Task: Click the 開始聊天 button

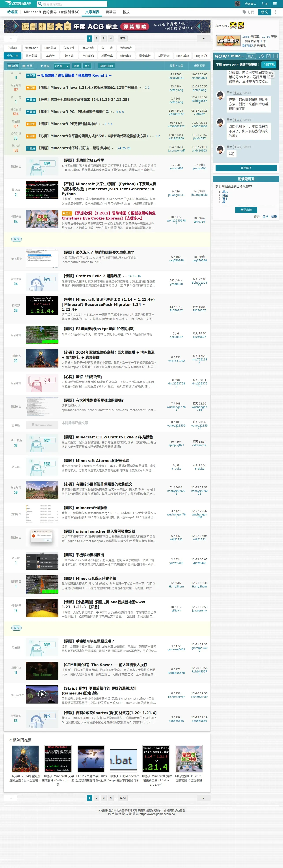Action: tap(246, 168)
